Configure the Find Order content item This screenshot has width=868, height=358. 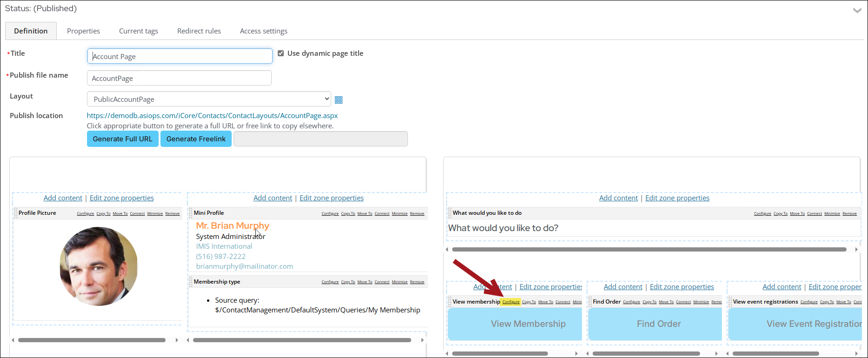tap(632, 302)
